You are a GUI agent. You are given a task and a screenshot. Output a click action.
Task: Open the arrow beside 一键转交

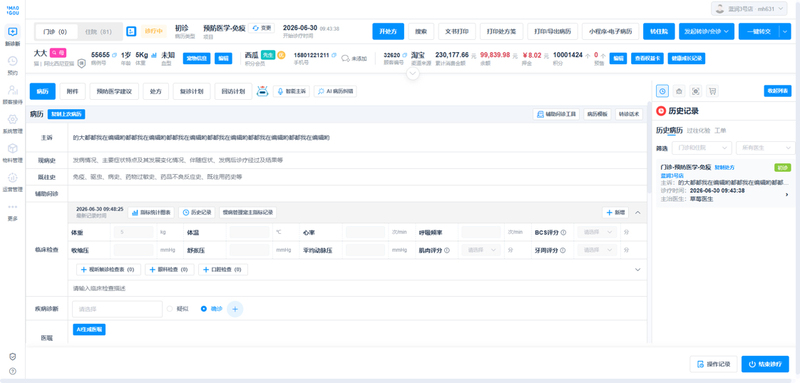[x=785, y=31]
